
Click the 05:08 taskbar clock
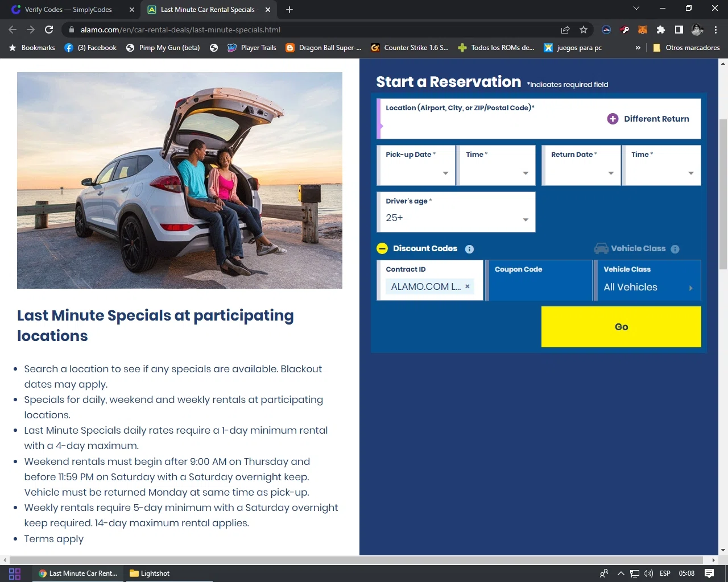686,573
